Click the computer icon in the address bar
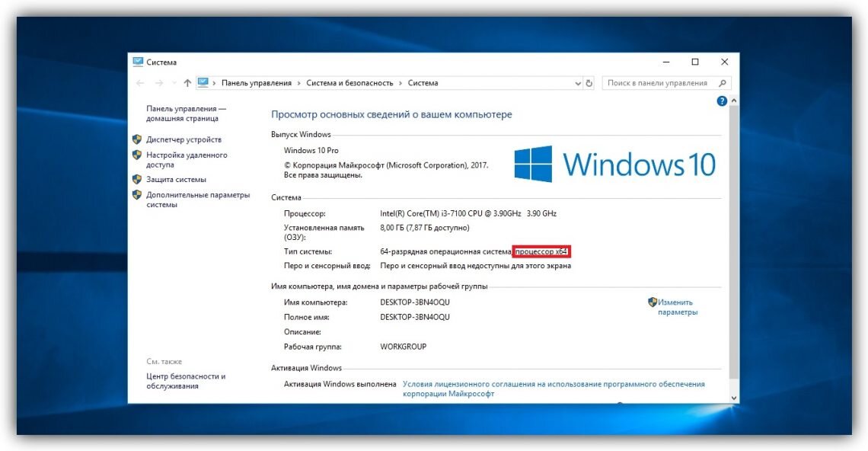 (203, 82)
